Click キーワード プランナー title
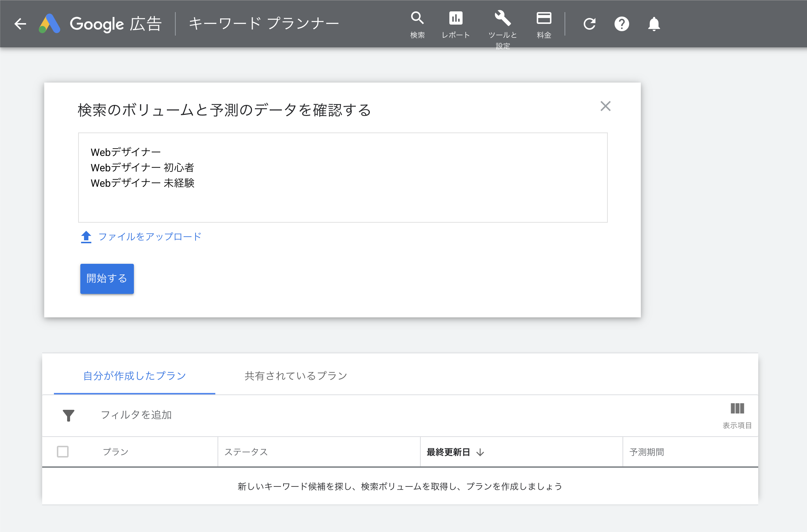This screenshot has width=807, height=532. click(264, 23)
